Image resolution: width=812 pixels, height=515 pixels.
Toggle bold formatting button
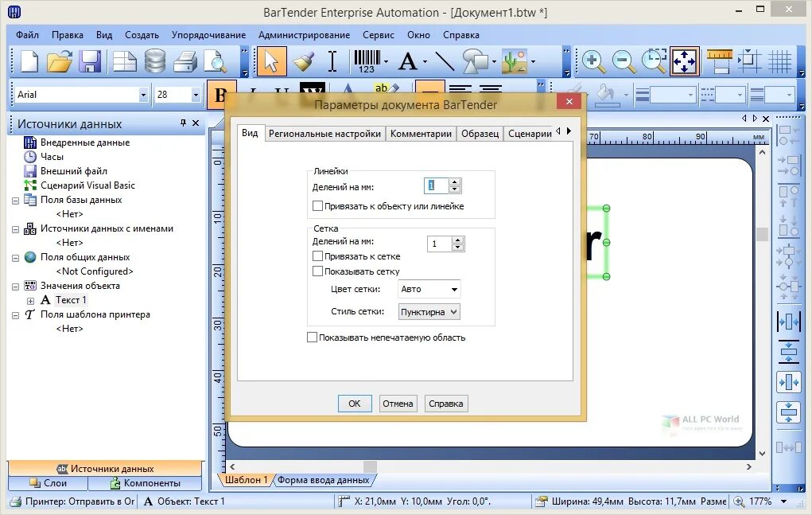pos(220,95)
